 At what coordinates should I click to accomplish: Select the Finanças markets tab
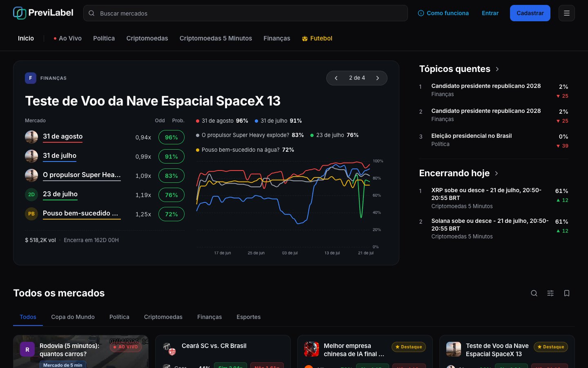pos(209,317)
